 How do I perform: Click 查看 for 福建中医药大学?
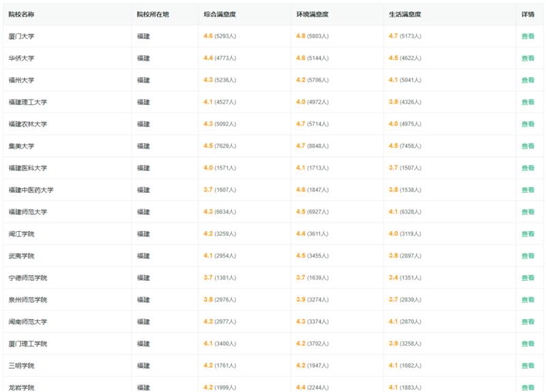pos(528,190)
